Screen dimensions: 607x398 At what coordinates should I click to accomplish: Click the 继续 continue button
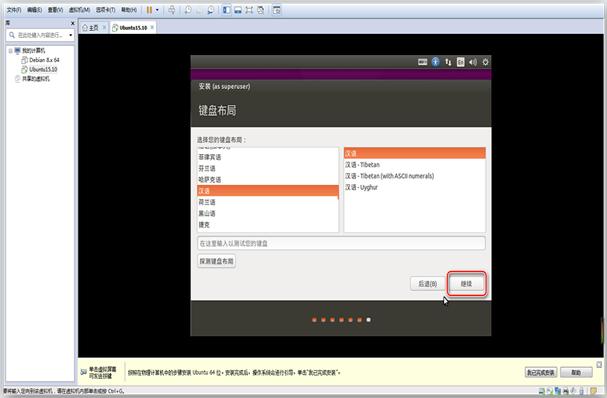(x=466, y=284)
